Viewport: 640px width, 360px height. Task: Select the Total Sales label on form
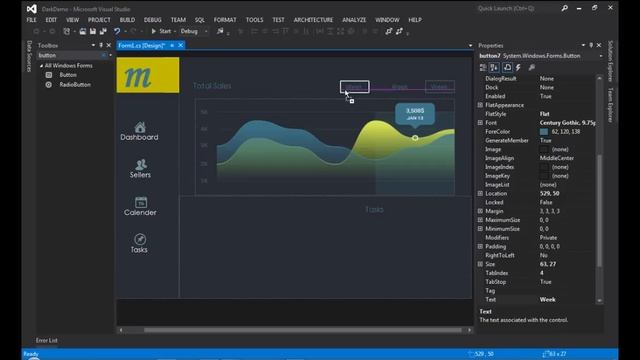(212, 86)
